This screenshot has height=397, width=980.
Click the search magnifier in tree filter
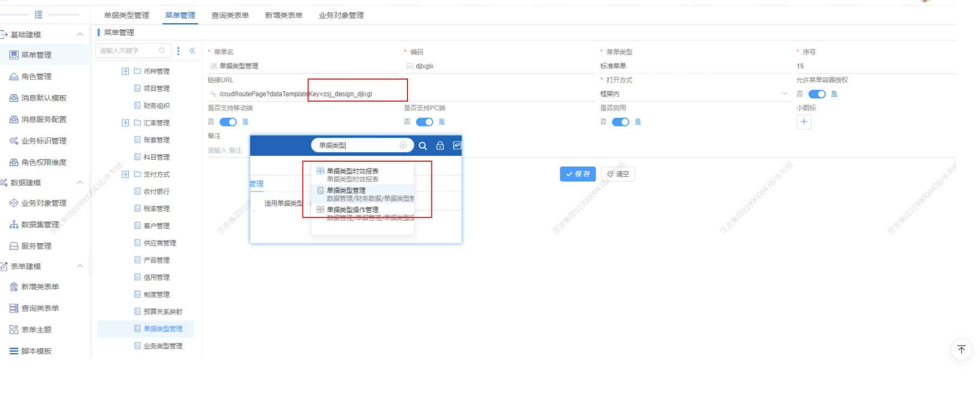pyautogui.click(x=161, y=50)
